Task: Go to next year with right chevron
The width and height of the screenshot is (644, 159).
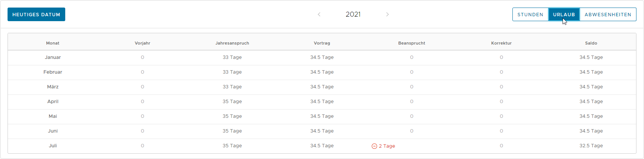Action: pos(387,14)
